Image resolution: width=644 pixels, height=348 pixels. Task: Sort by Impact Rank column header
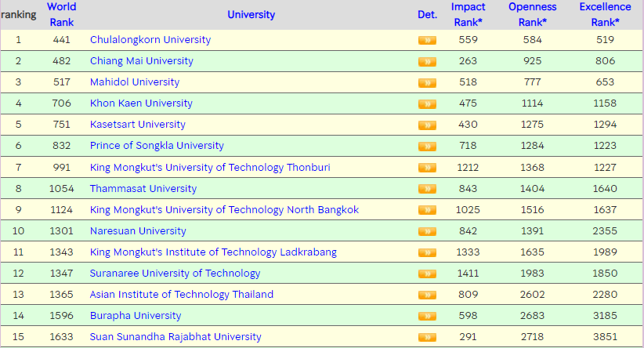pyautogui.click(x=468, y=14)
